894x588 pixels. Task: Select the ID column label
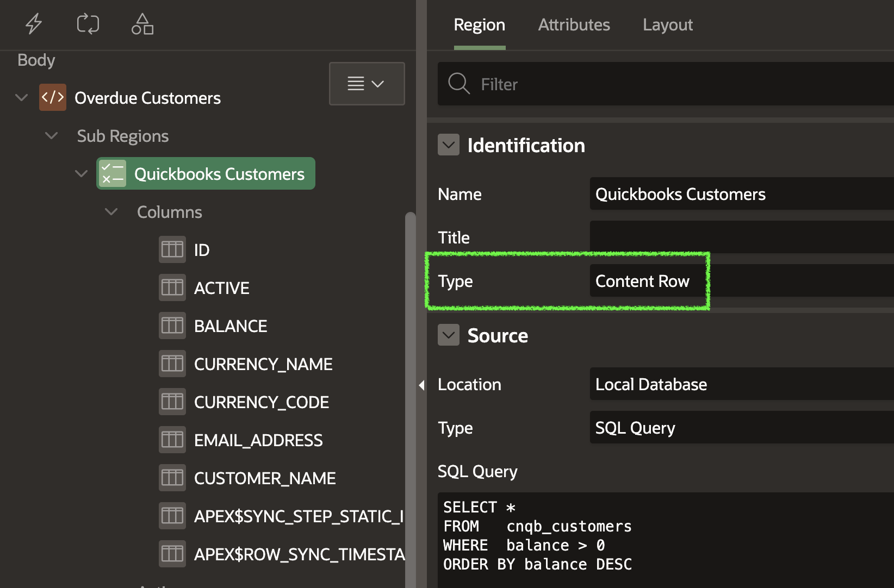pyautogui.click(x=202, y=250)
